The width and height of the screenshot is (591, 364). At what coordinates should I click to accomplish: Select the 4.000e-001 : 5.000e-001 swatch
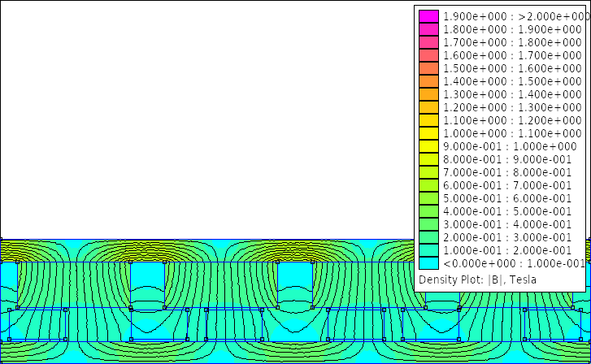(x=428, y=211)
